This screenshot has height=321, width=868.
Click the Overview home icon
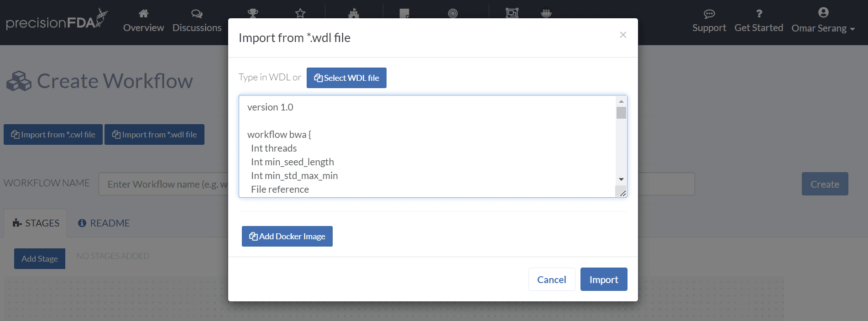pos(143,13)
